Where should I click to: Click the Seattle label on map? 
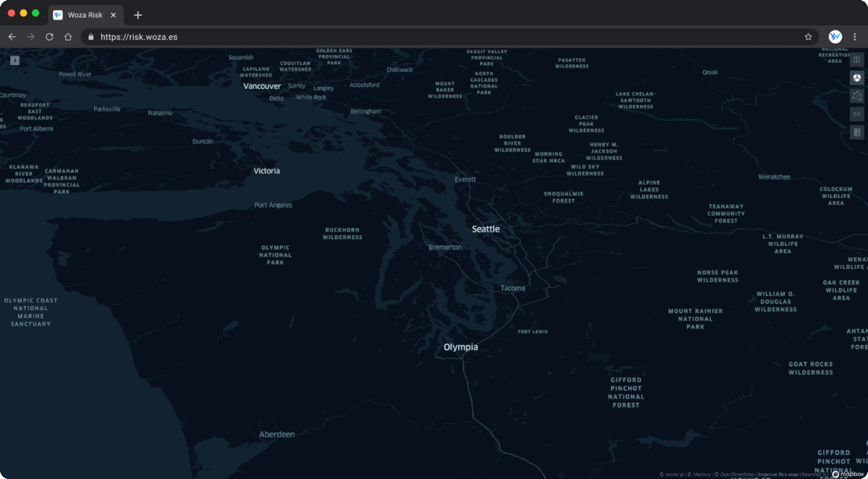tap(485, 229)
